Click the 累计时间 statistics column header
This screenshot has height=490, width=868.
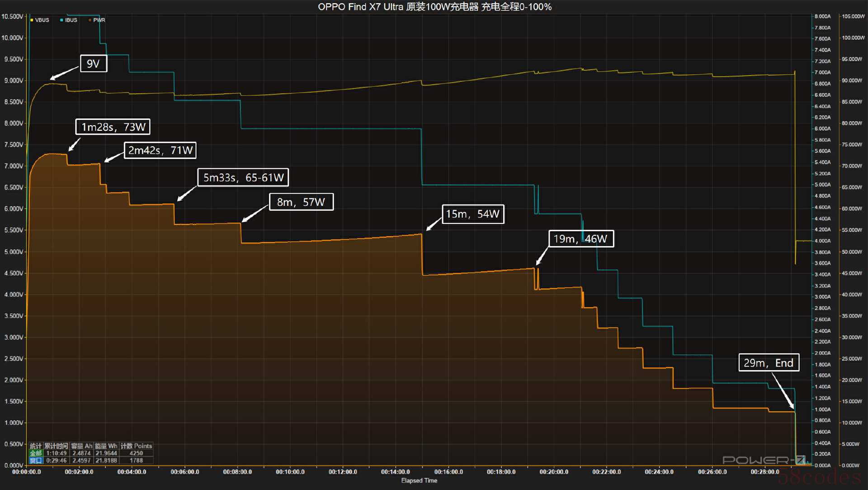coord(56,446)
